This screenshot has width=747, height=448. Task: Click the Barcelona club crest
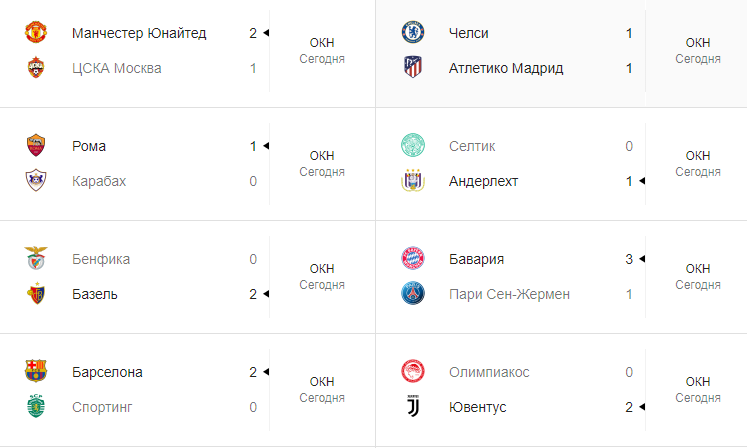click(36, 372)
